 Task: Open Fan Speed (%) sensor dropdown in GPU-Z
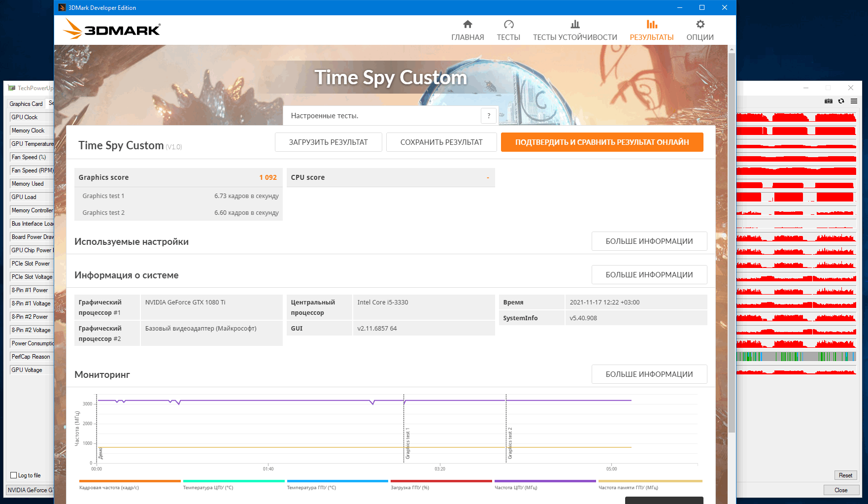pos(32,157)
